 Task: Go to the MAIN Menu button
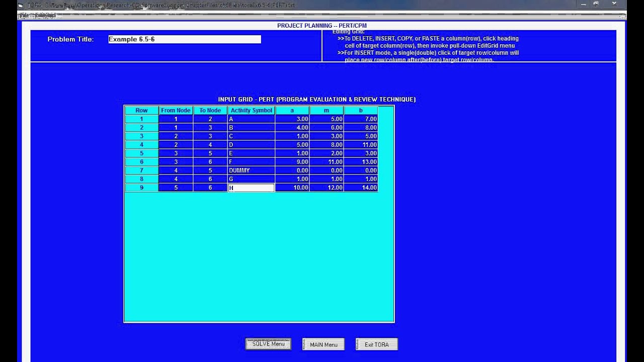[324, 344]
